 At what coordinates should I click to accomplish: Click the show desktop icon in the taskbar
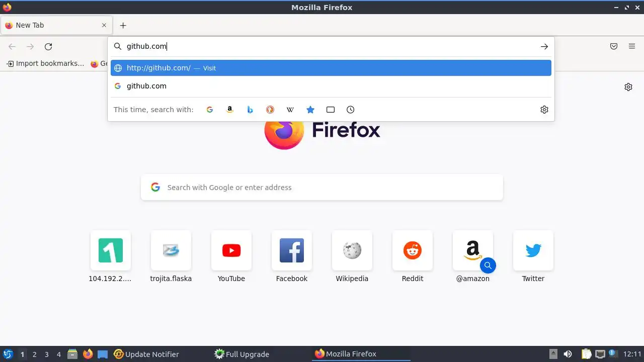103,354
